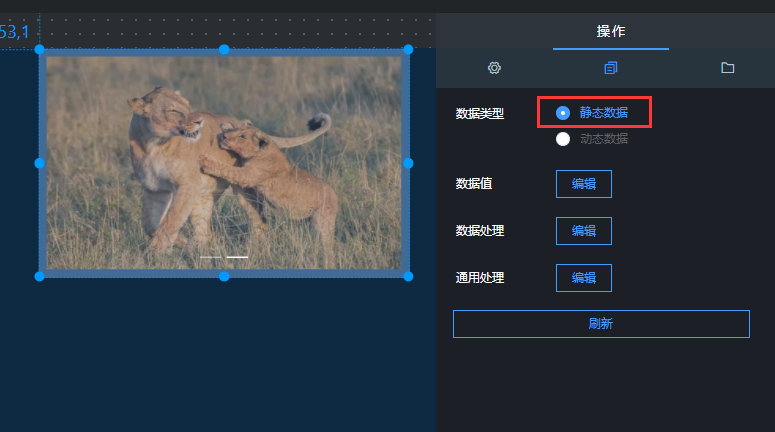This screenshot has height=432, width=775.
Task: Click the top-left resize handle of image
Action: pyautogui.click(x=40, y=49)
